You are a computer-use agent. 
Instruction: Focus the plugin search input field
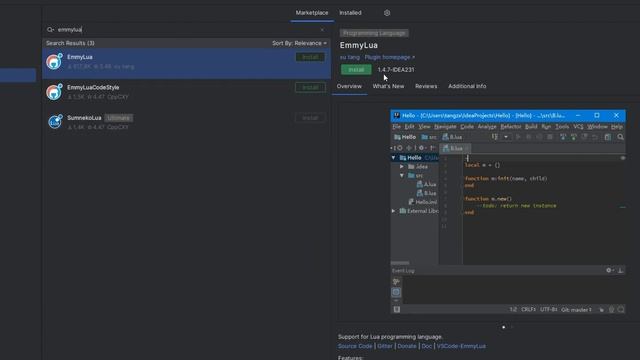pos(186,29)
